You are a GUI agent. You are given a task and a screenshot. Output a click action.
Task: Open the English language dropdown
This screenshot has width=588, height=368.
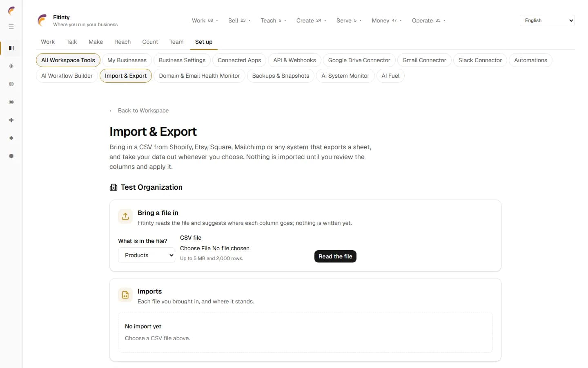tap(547, 20)
